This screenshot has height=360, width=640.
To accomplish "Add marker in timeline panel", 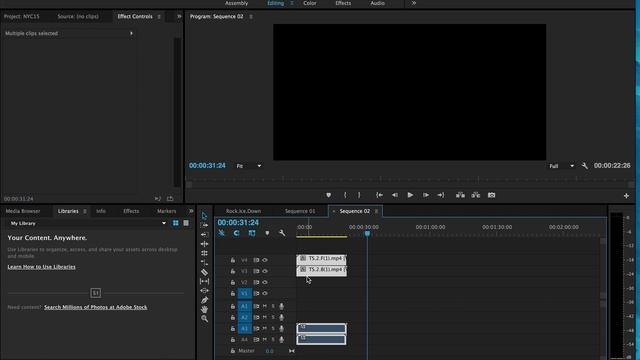I will 267,233.
